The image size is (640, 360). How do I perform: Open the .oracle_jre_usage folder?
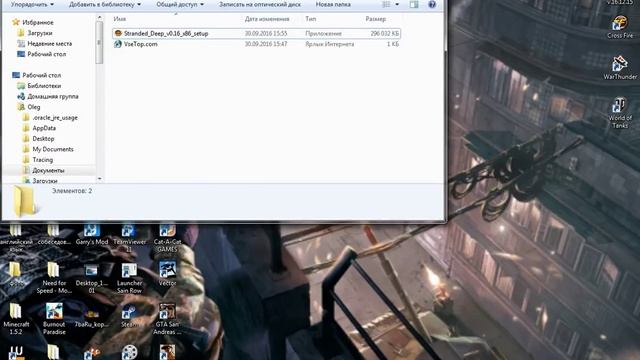point(50,118)
